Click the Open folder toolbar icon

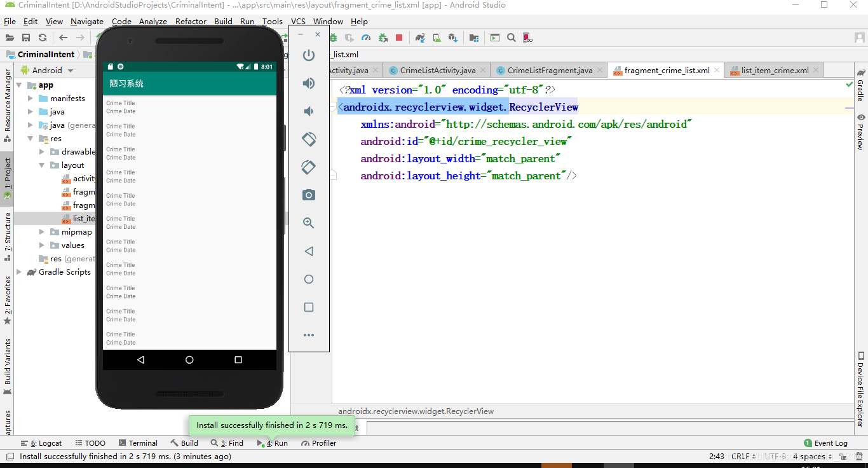tap(10, 38)
